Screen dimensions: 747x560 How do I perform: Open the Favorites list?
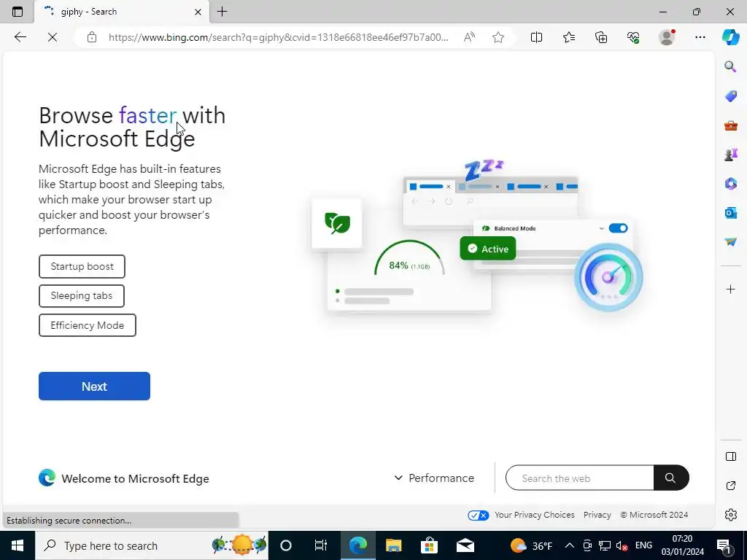569,37
